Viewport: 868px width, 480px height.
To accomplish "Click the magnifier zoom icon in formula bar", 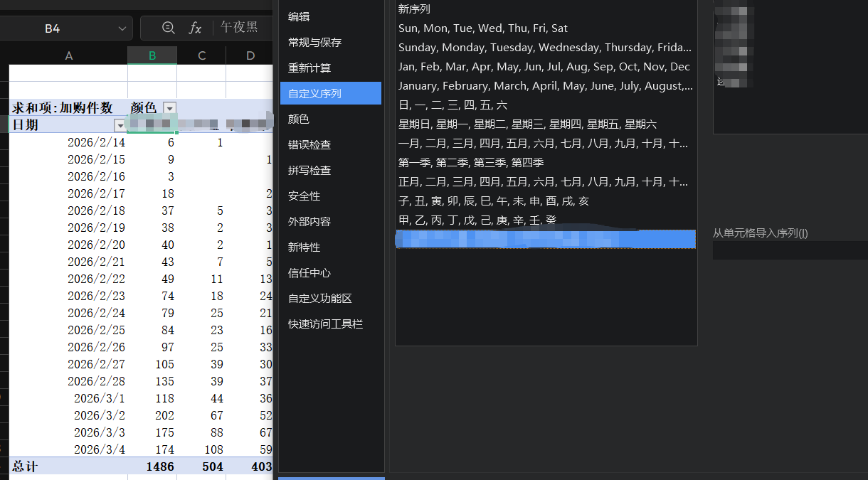I will 169,28.
